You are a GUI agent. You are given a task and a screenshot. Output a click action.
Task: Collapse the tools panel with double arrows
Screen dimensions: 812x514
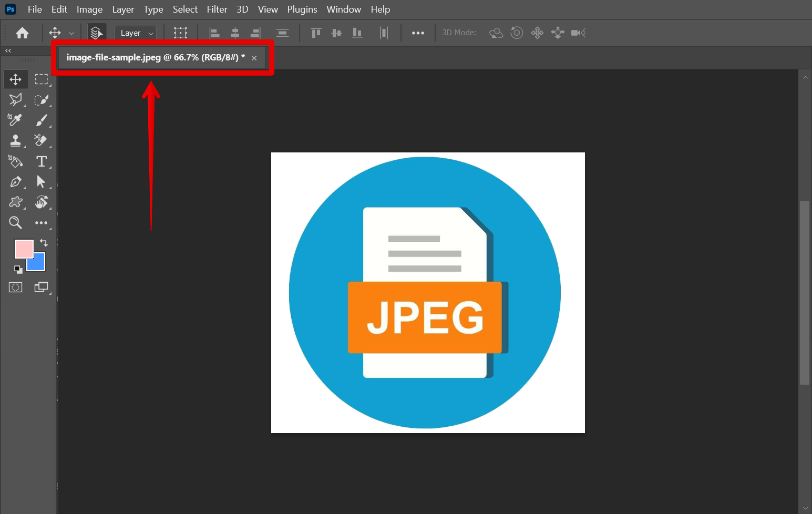[8, 50]
